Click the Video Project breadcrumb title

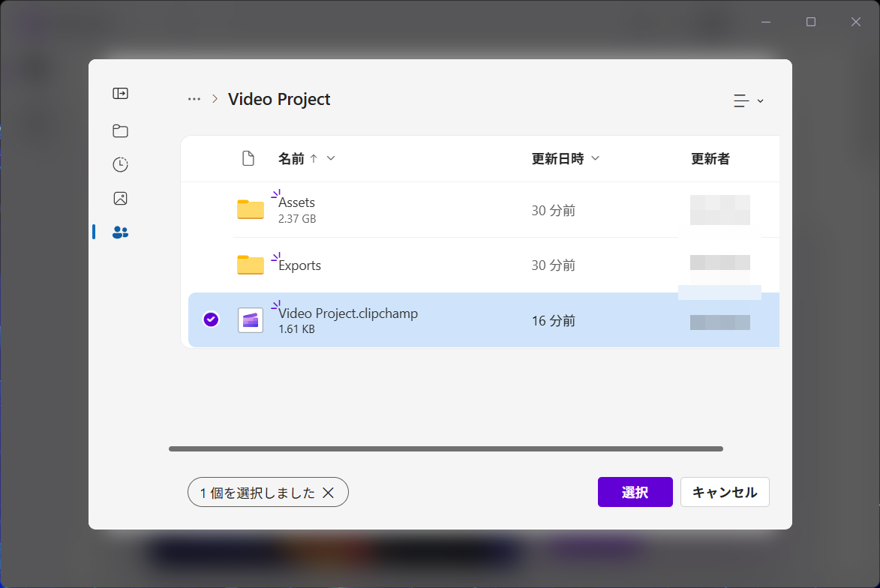[279, 99]
